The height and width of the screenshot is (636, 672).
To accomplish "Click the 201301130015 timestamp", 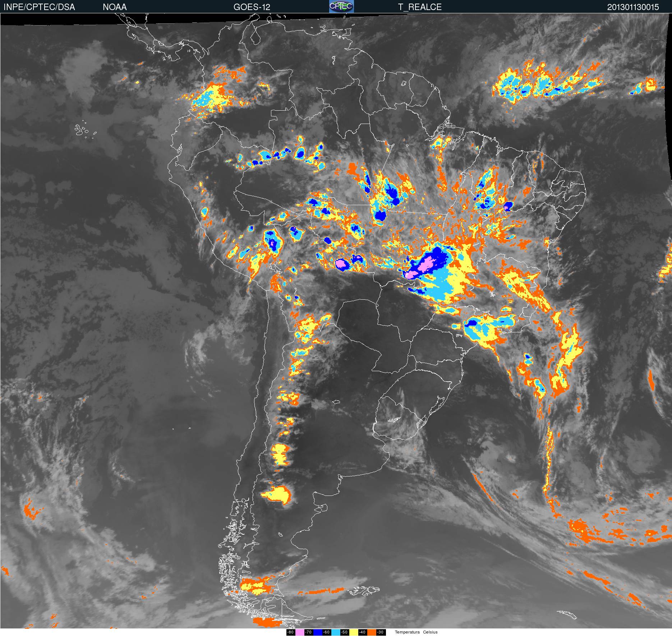I will (633, 7).
